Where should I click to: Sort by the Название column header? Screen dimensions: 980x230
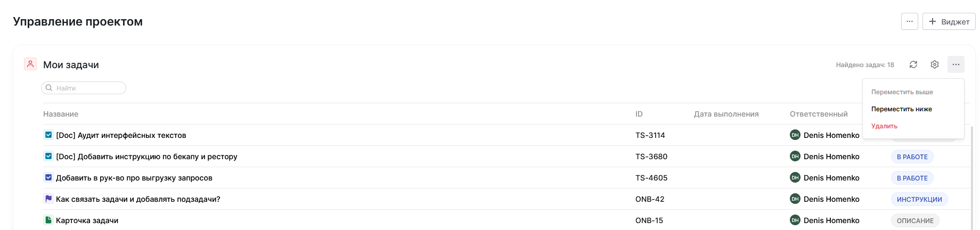click(x=61, y=114)
